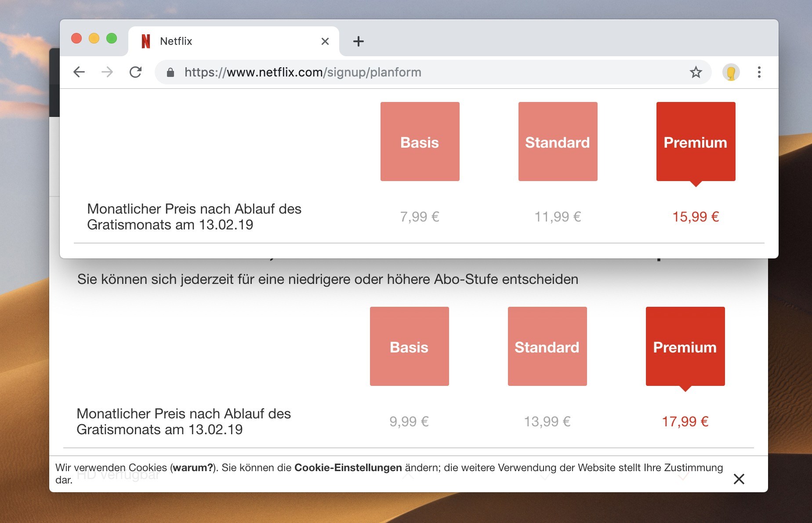Maximize the Chrome window with the green button
Image resolution: width=812 pixels, height=523 pixels.
112,38
